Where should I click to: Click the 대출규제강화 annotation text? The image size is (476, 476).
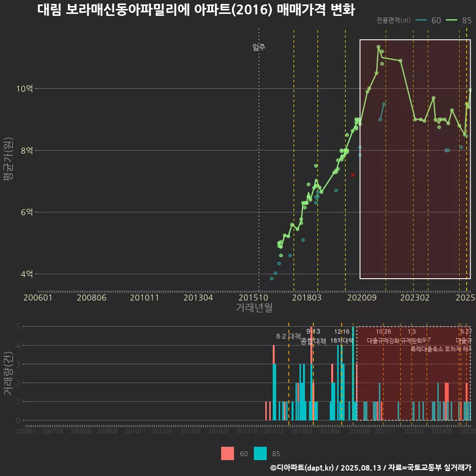[383, 341]
